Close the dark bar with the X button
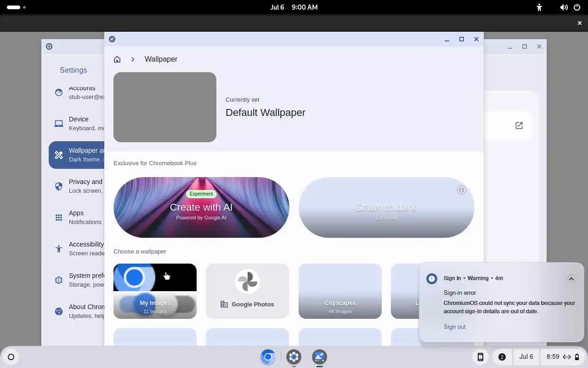The width and height of the screenshot is (588, 368). click(x=580, y=23)
